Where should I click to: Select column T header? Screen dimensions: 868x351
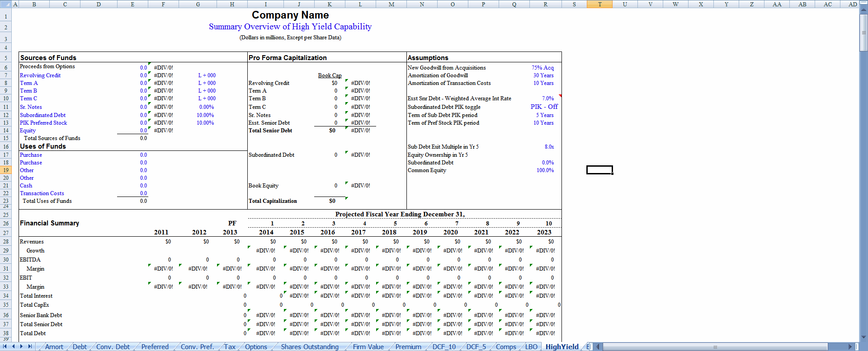[599, 4]
